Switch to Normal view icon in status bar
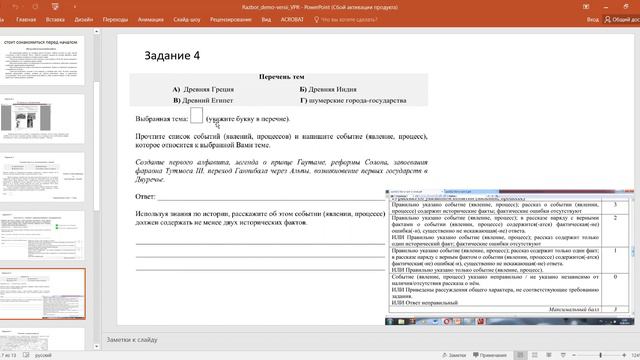 (x=520, y=355)
